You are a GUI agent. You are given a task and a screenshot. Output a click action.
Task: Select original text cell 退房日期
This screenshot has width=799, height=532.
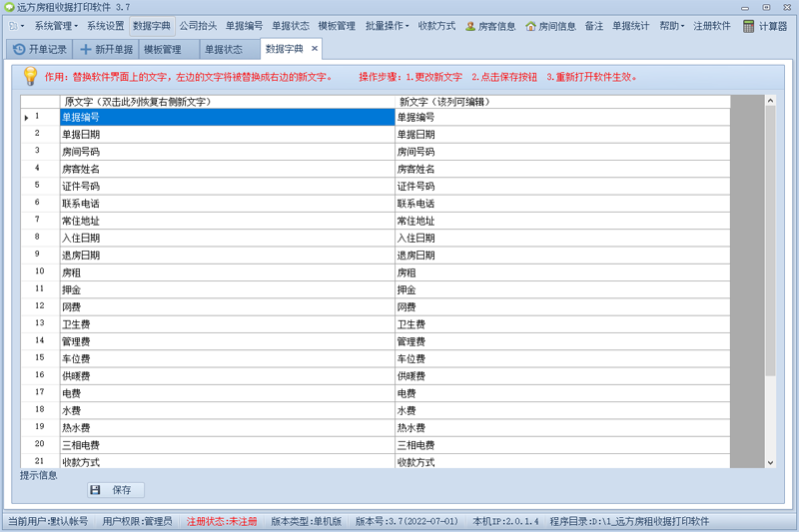click(228, 256)
